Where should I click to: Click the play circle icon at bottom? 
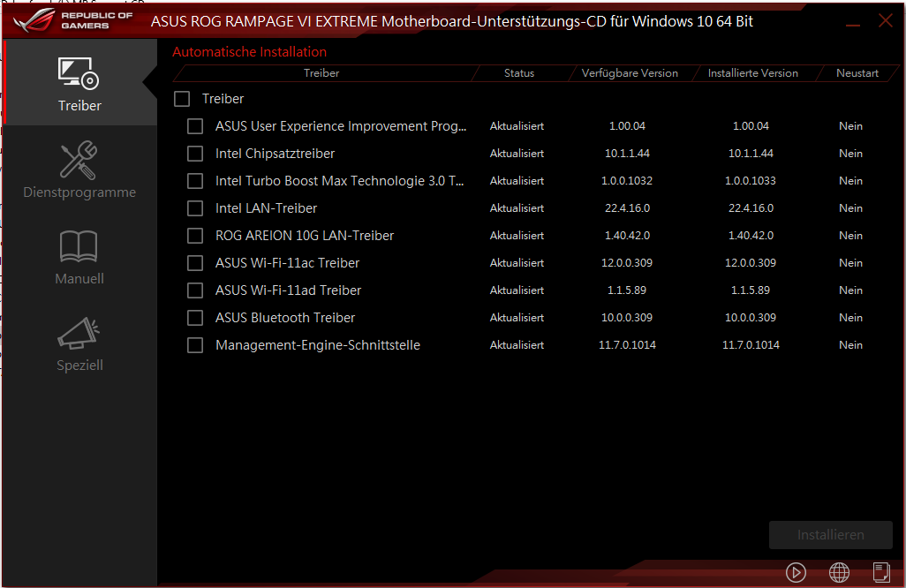[x=796, y=572]
